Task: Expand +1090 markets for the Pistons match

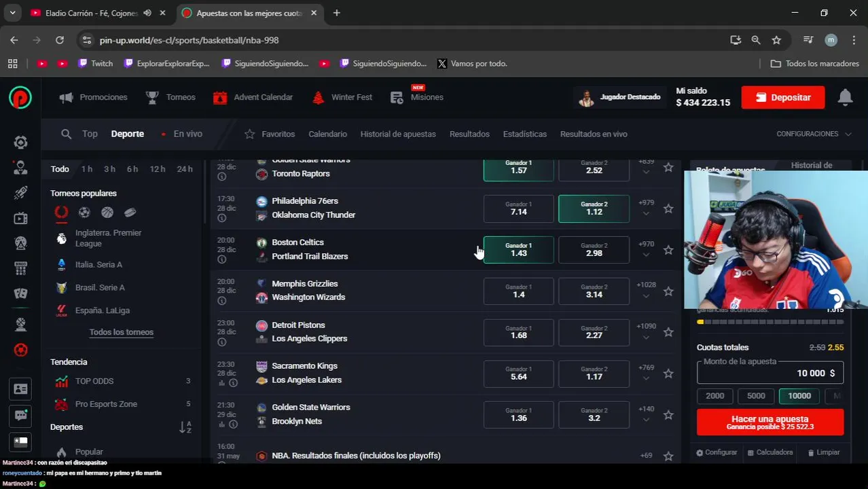Action: click(x=646, y=331)
